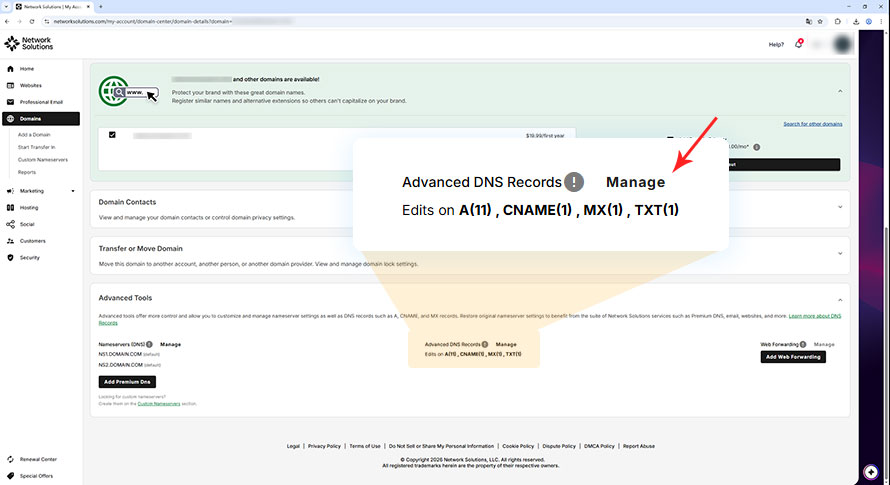Open the DMCA Policy footer link
The width and height of the screenshot is (890, 485).
(599, 446)
